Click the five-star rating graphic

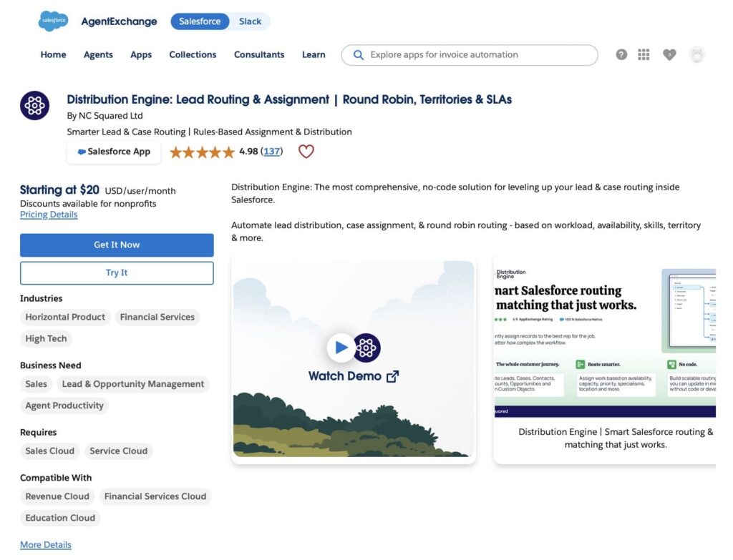pyautogui.click(x=202, y=152)
